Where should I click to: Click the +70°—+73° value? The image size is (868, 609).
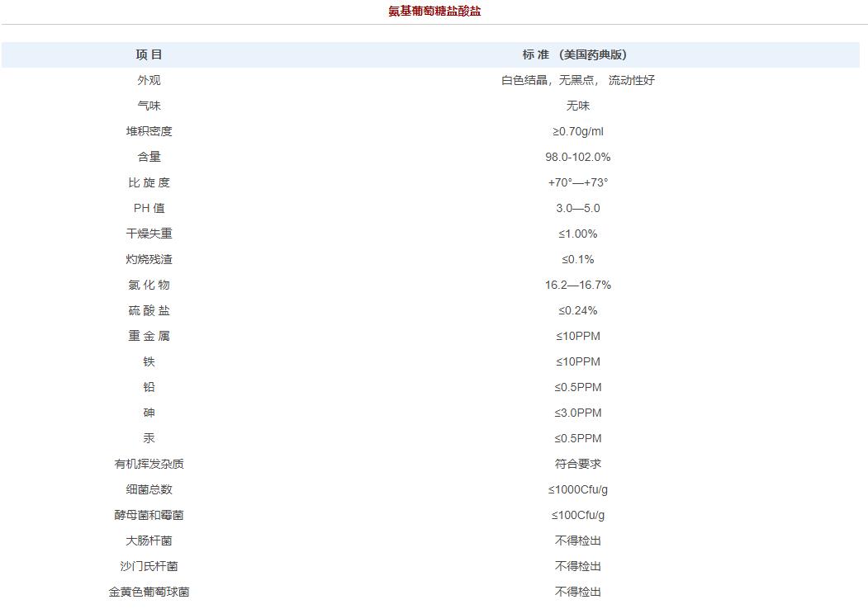pos(577,182)
